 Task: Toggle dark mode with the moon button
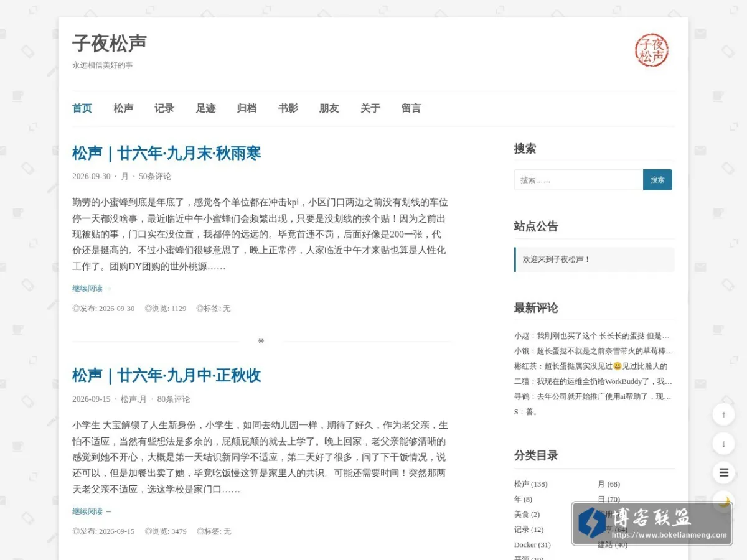[x=723, y=502]
